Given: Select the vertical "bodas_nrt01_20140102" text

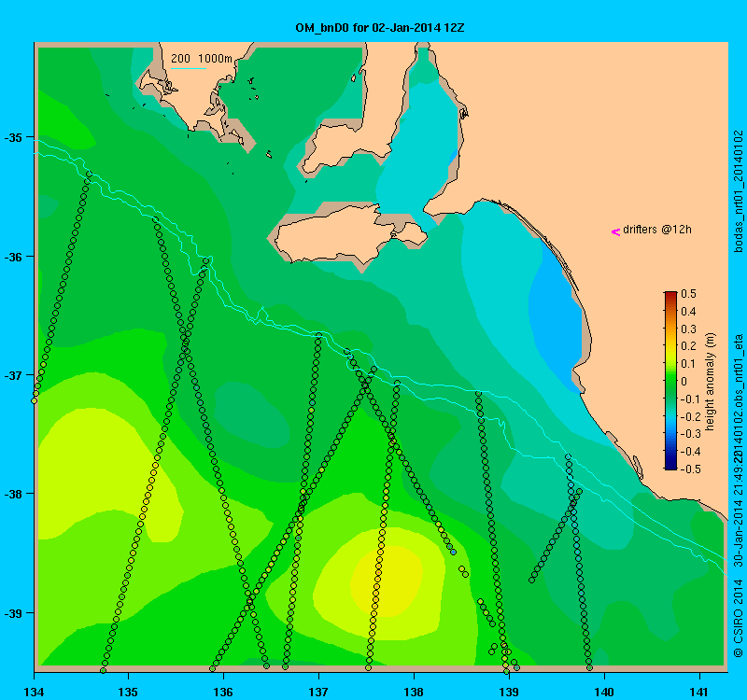Looking at the screenshot, I should click(x=739, y=191).
